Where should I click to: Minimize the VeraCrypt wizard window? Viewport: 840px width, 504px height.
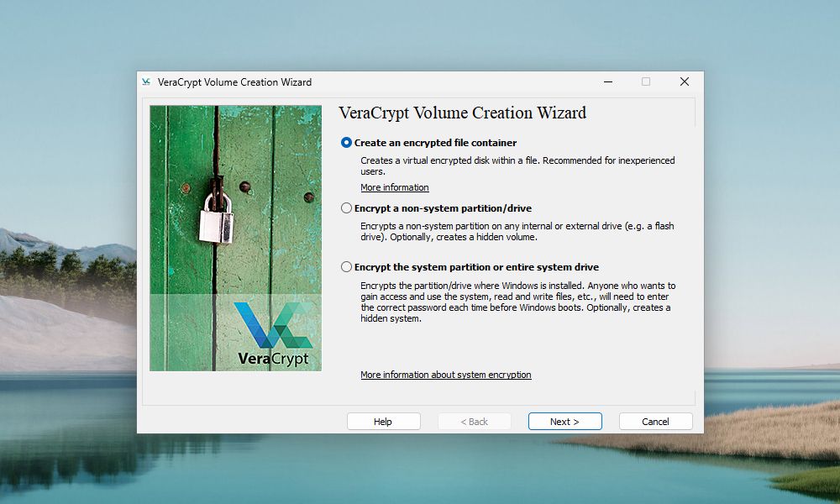point(607,81)
